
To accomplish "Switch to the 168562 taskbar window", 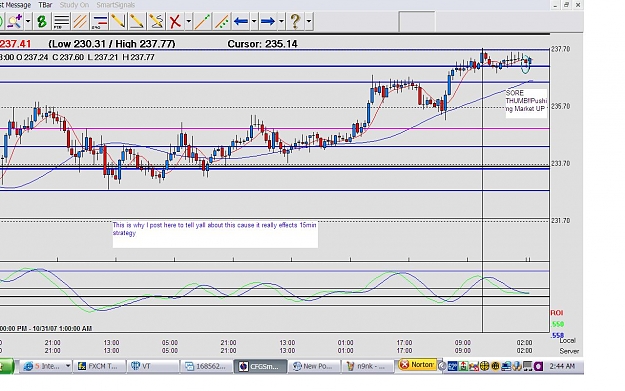I will 206,366.
